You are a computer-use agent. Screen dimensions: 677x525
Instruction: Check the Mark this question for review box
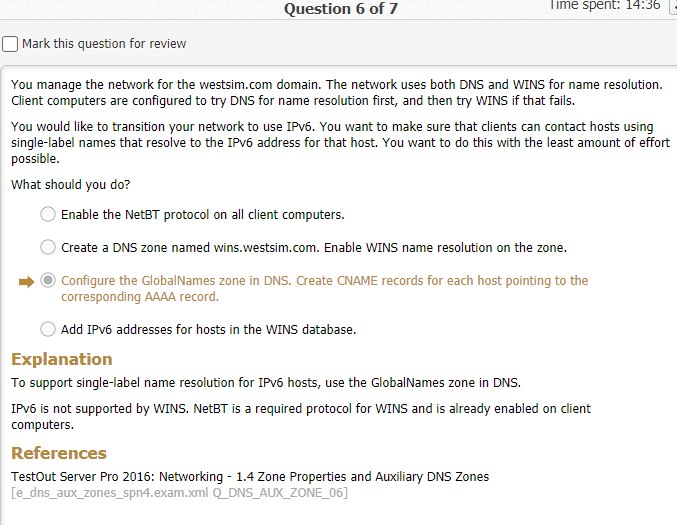[x=10, y=44]
